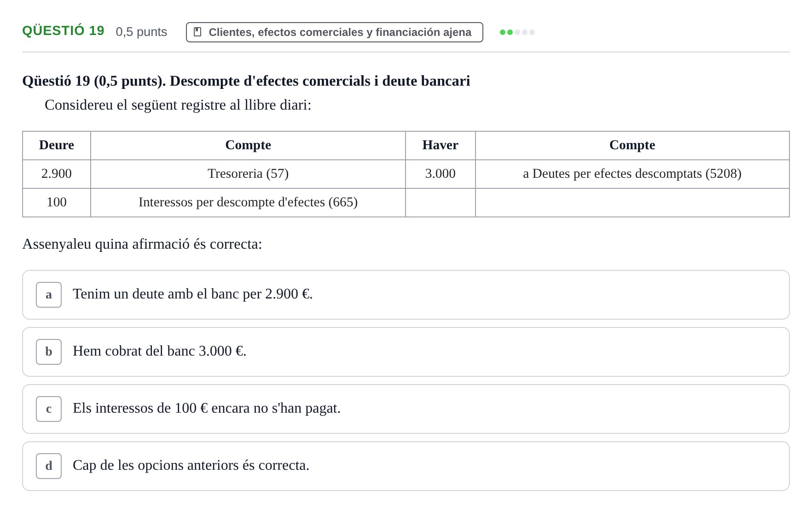Click the Haver column header

[x=441, y=145]
